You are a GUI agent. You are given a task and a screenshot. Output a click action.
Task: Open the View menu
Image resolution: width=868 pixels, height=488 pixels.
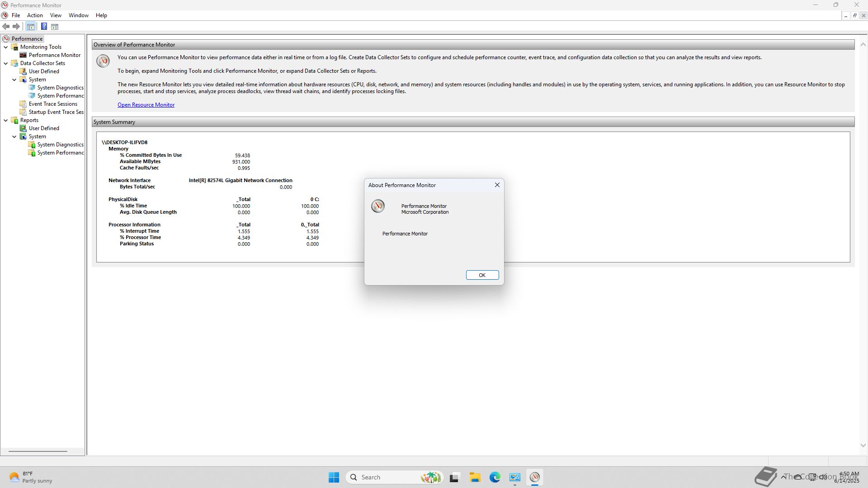click(x=56, y=15)
